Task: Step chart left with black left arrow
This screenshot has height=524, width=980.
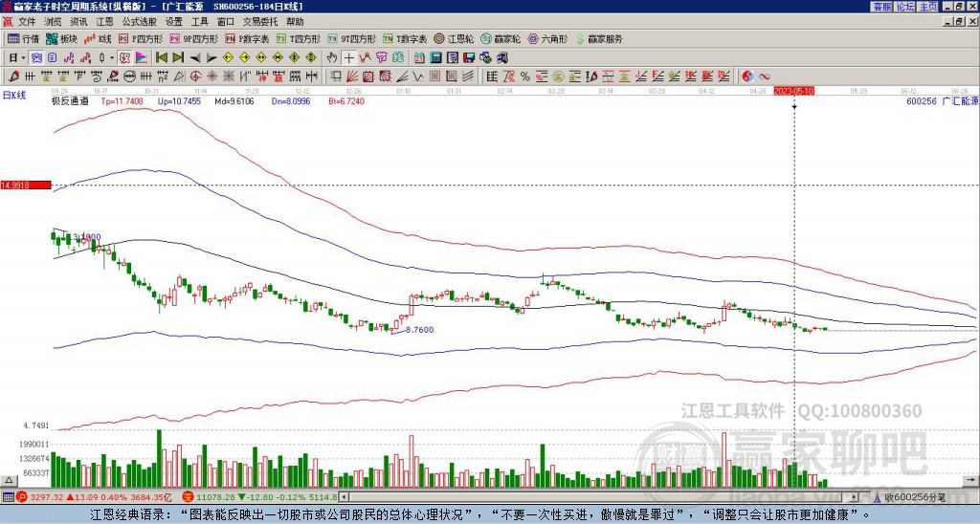Action: tap(195, 57)
